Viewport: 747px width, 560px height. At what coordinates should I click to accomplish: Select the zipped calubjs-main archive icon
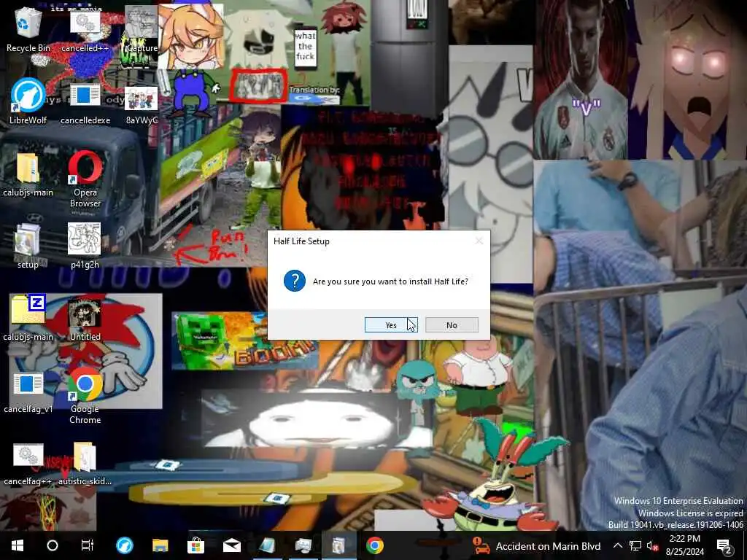click(x=28, y=318)
